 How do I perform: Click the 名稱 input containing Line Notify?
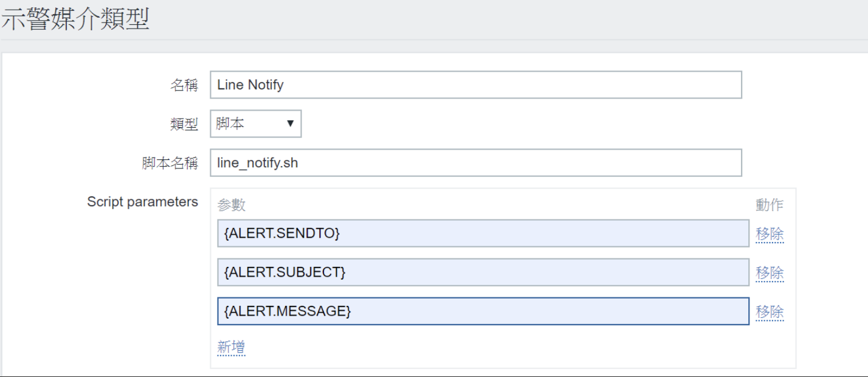tap(475, 85)
